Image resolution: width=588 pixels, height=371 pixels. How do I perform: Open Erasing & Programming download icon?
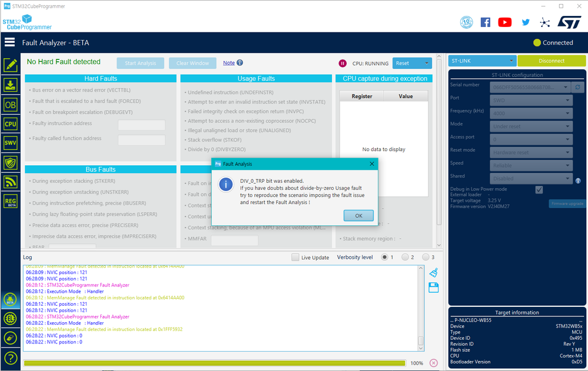click(11, 85)
